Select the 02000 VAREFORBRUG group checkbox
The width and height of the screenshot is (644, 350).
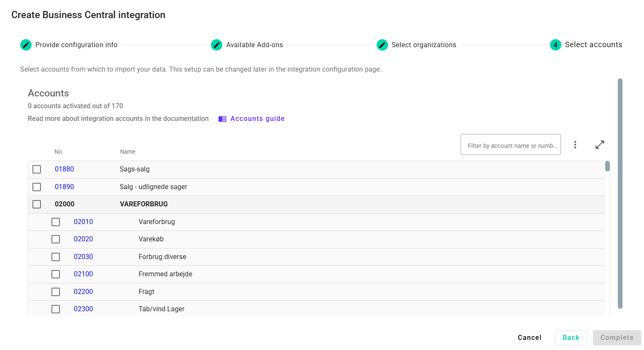click(x=37, y=204)
